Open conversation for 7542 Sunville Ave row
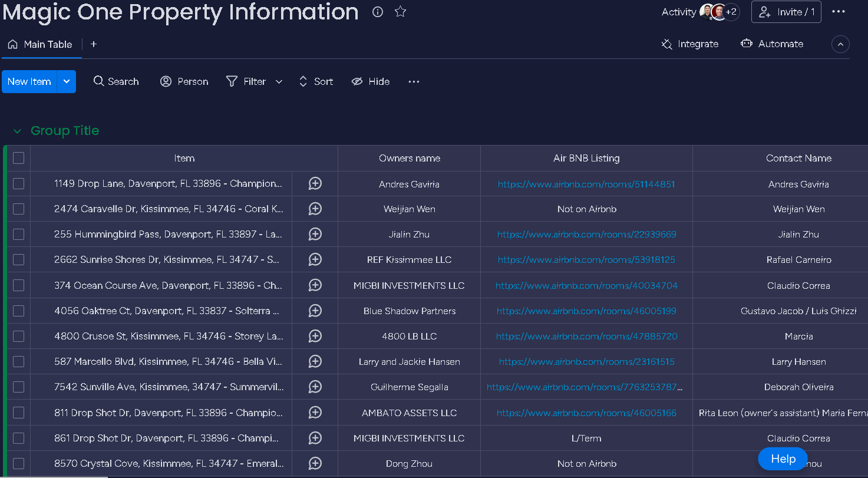 315,387
